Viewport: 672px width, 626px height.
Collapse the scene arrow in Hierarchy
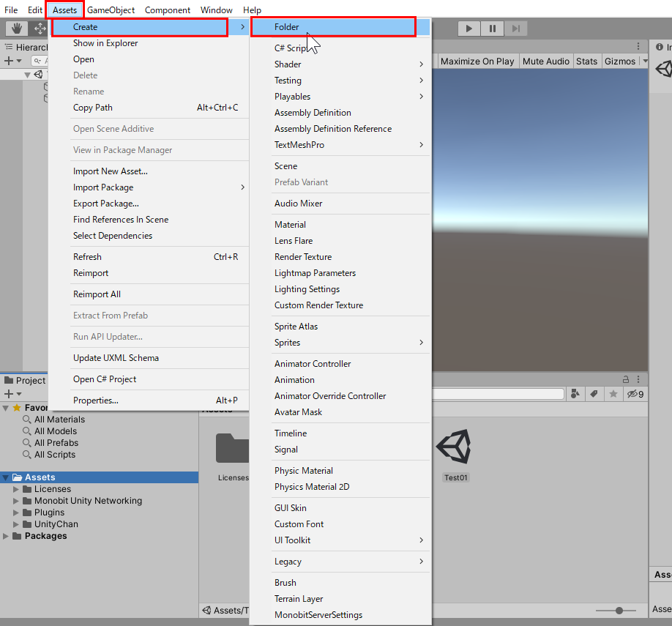(27, 75)
